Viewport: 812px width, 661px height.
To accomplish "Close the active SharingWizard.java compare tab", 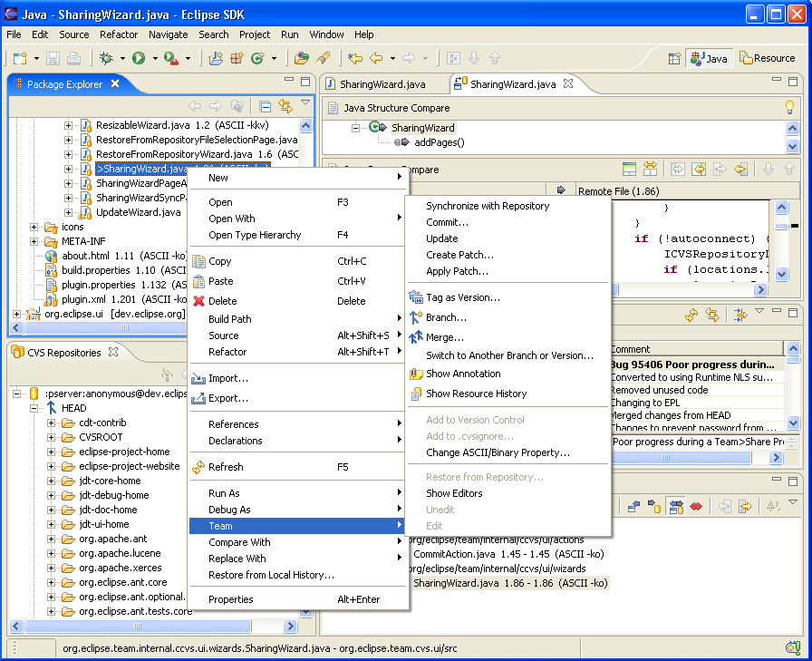I will pyautogui.click(x=568, y=83).
